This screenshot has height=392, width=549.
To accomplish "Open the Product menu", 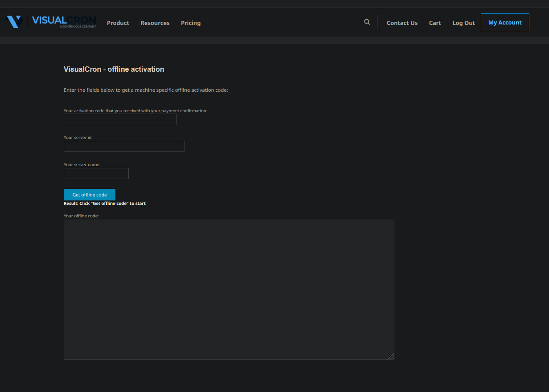I will (x=118, y=23).
